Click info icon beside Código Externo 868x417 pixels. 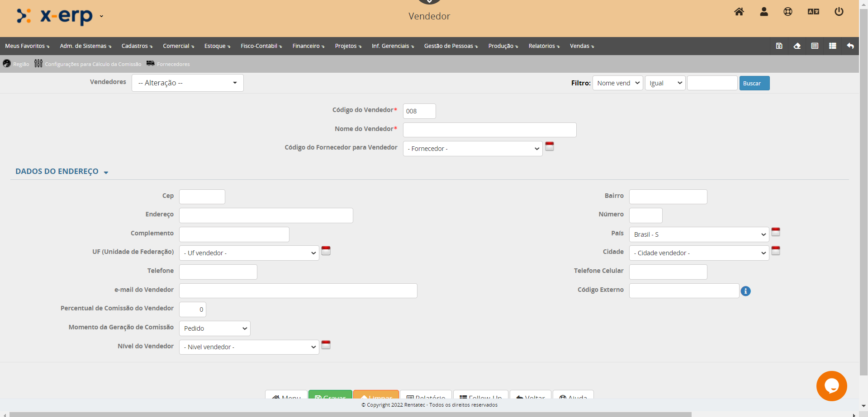[x=745, y=291]
